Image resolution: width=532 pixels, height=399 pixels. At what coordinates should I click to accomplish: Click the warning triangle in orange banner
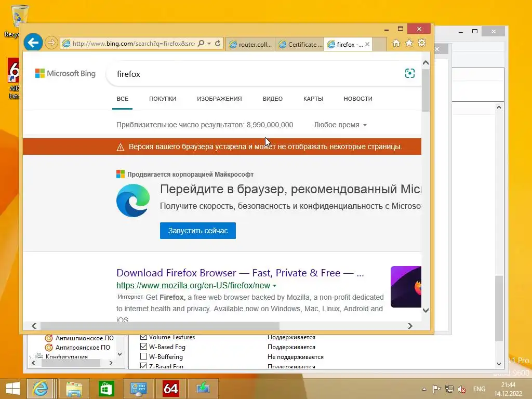[x=121, y=147]
